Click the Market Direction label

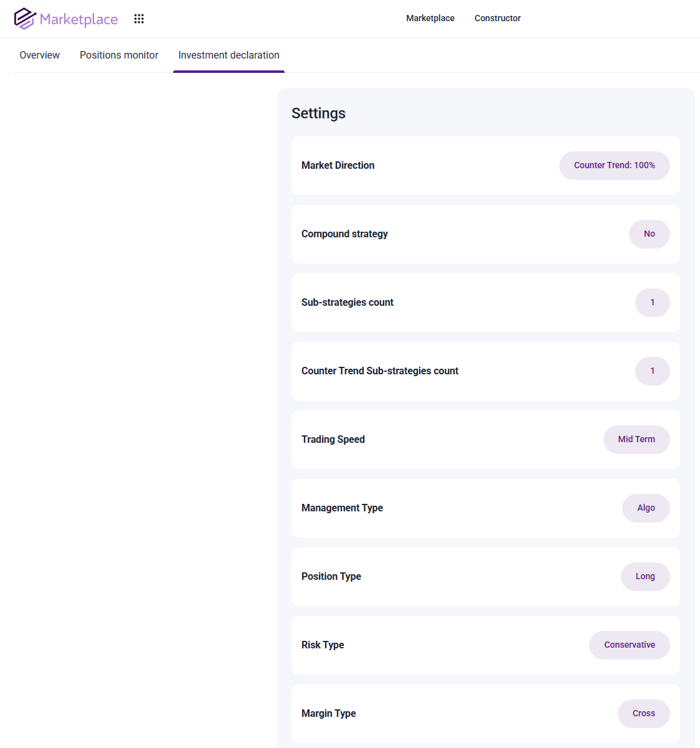[338, 165]
